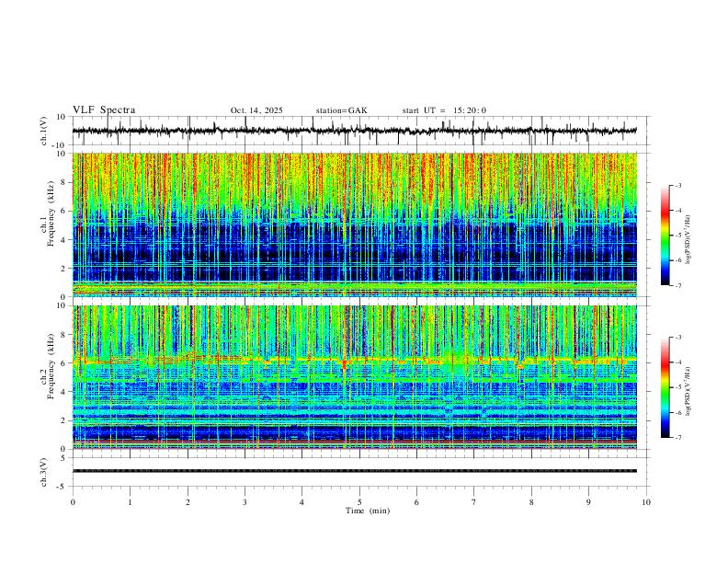The image size is (728, 563).
Task: Select the "Time (min)" axis title
Action: (x=368, y=511)
